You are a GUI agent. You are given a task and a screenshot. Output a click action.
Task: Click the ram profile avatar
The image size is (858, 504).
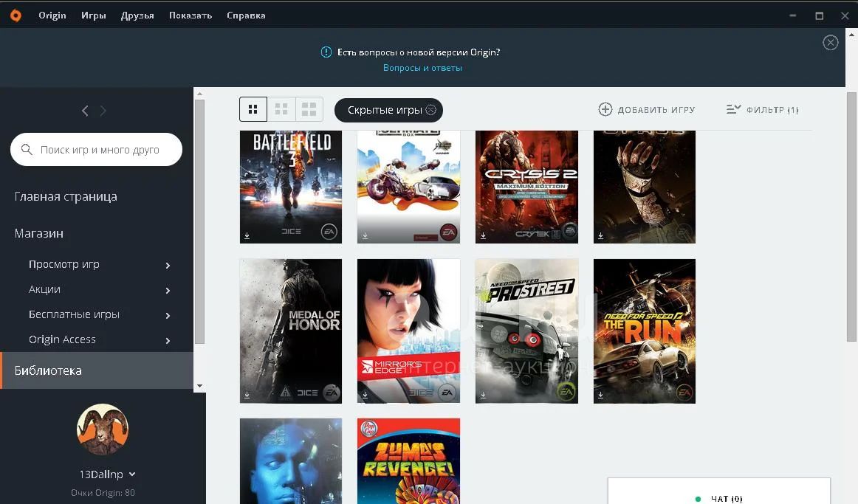pyautogui.click(x=103, y=429)
